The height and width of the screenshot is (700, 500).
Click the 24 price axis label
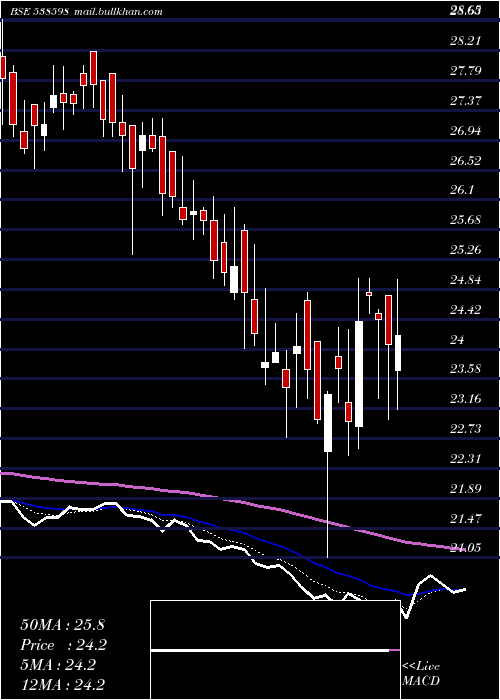457,339
